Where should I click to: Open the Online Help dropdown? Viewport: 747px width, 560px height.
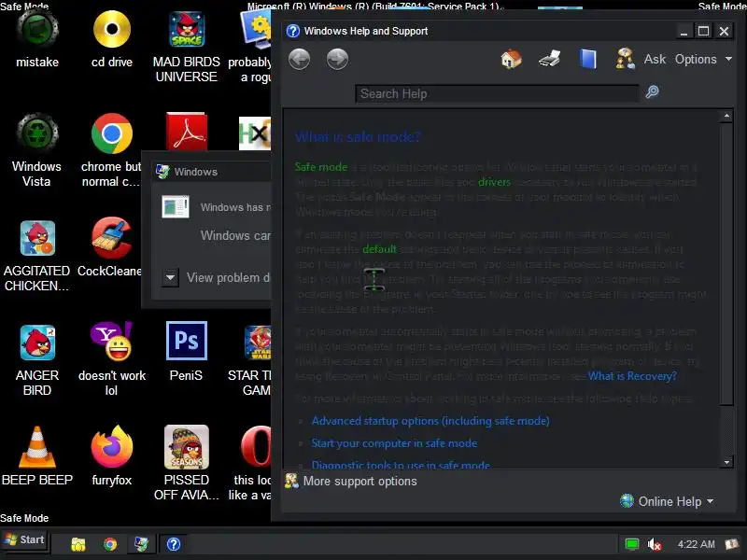click(x=667, y=501)
